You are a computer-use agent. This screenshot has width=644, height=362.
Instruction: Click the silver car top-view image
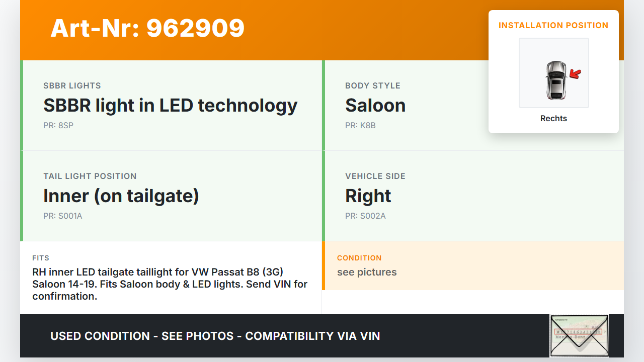555,79
